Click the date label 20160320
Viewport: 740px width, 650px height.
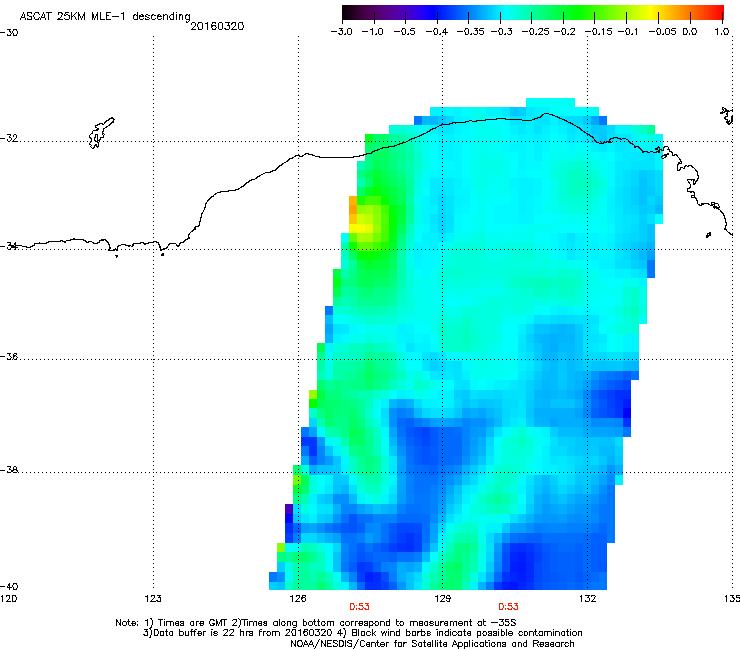217,26
